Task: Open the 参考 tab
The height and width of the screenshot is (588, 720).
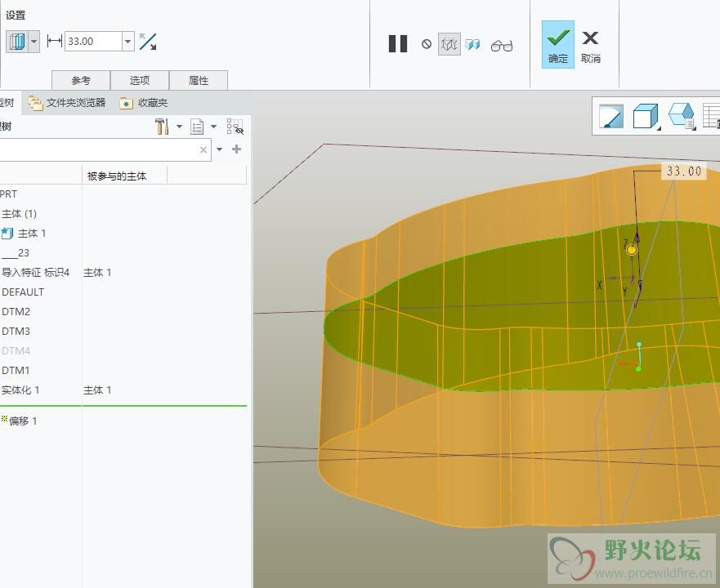Action: (x=81, y=80)
